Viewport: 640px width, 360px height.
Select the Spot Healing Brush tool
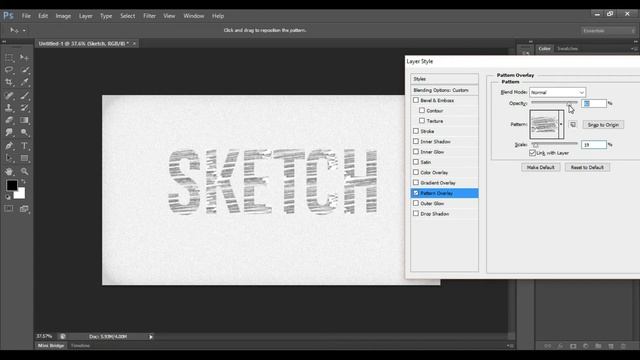(9, 96)
